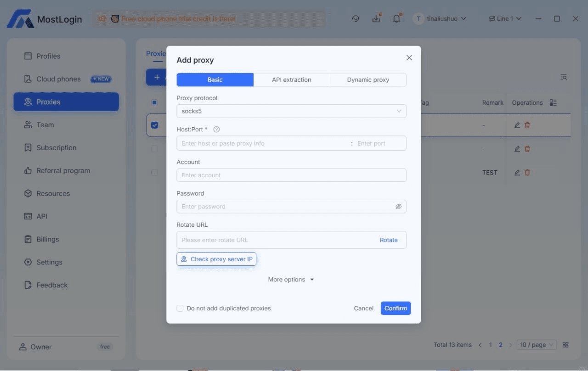The height and width of the screenshot is (371, 588).
Task: Open table search filter icon above Operations
Action: point(564,77)
